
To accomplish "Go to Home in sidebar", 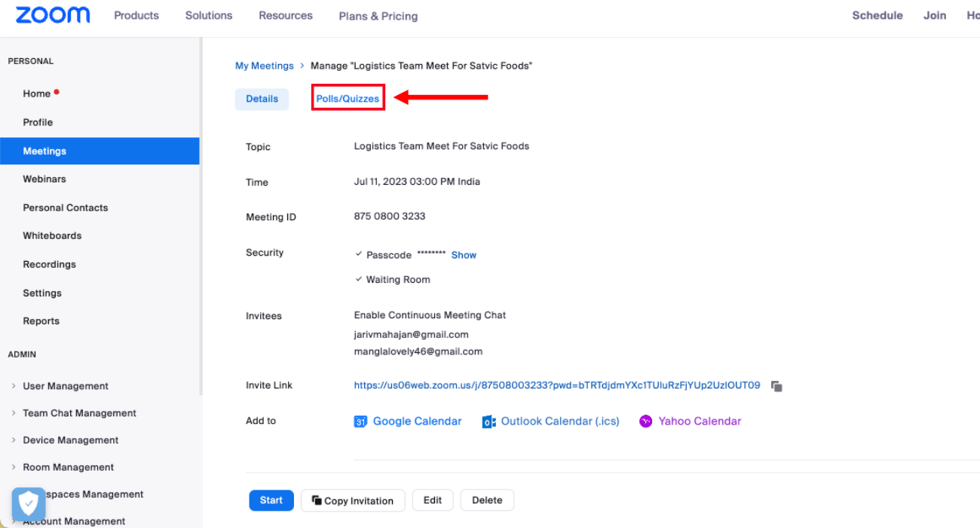I will (37, 94).
